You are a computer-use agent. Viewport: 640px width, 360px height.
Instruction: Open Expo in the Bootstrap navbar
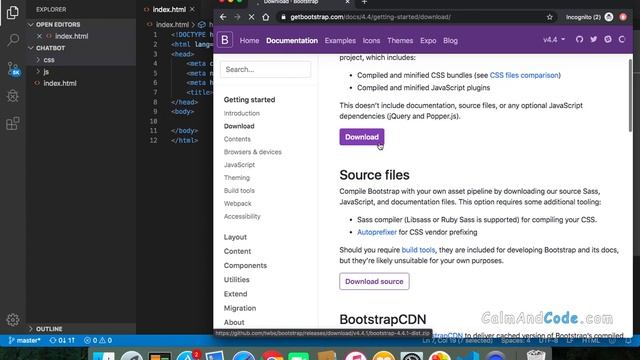click(428, 41)
